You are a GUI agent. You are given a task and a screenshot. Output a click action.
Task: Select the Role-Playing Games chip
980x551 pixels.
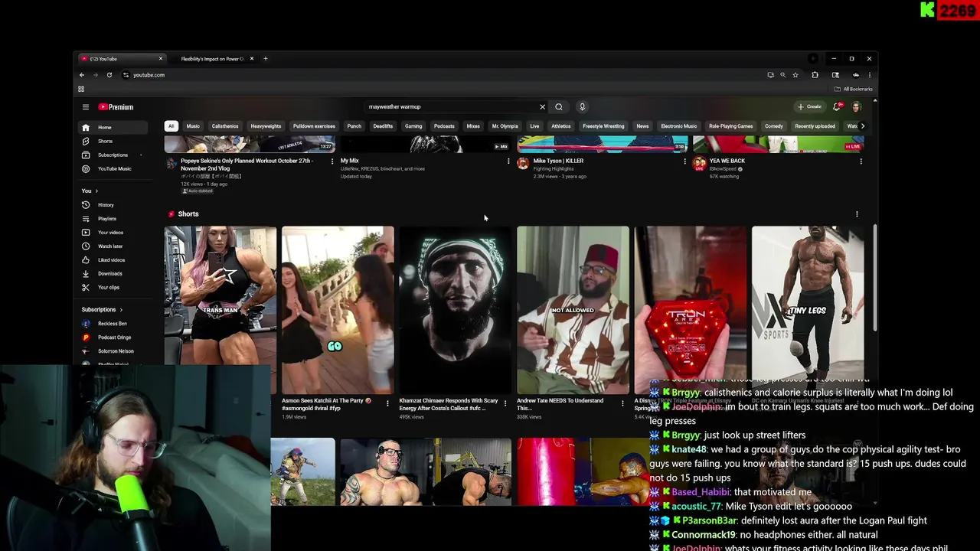coord(730,126)
